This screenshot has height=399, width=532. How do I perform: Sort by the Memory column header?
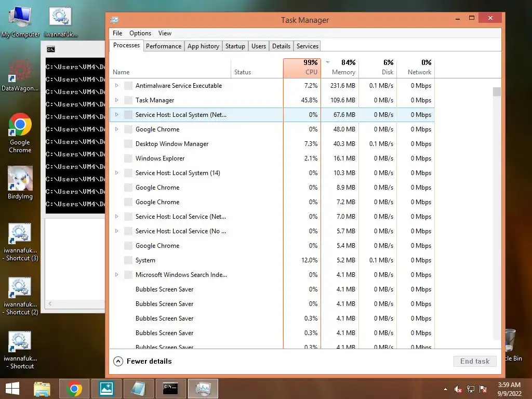[340, 68]
